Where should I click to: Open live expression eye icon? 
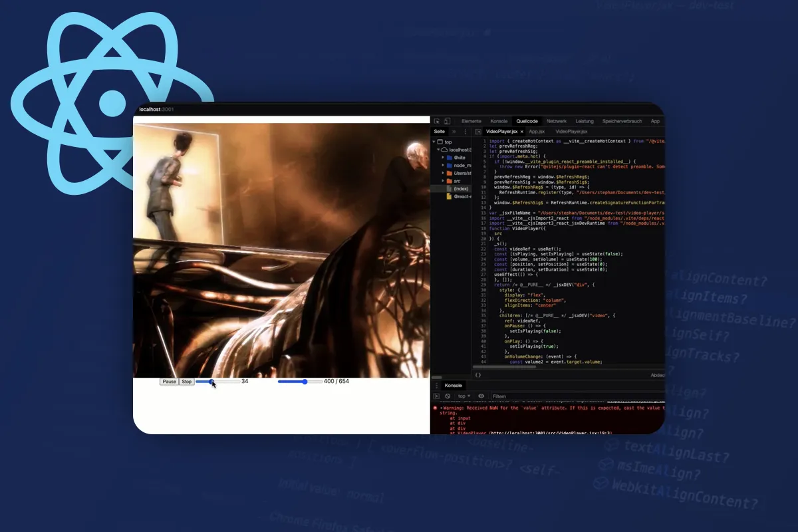click(481, 396)
